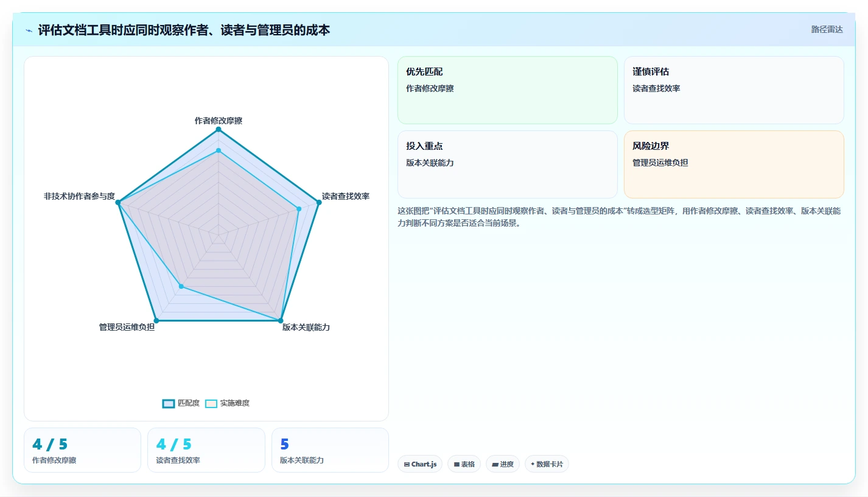Click the 非技术协作者参与度 radar axis label
868x497 pixels.
[79, 196]
